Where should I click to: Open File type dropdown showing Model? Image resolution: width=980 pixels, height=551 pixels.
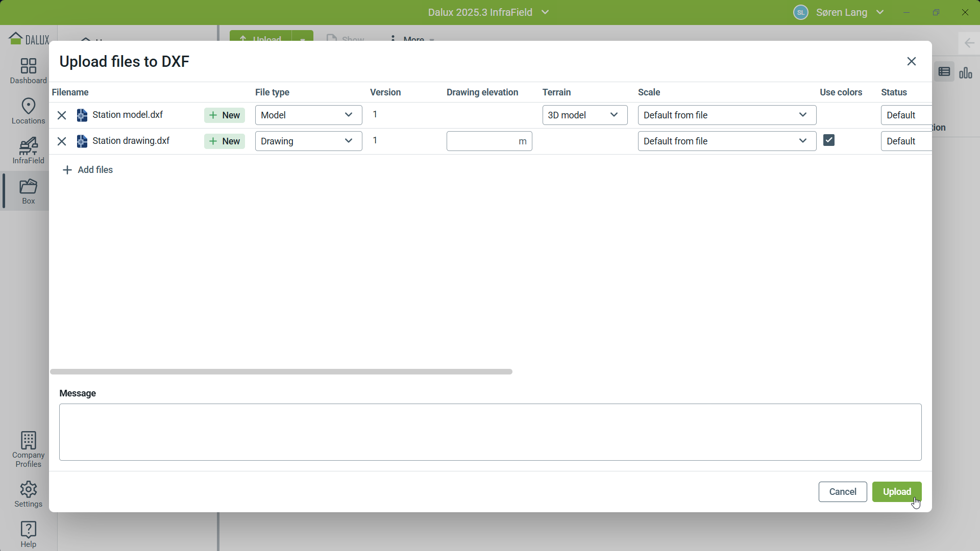coord(308,115)
